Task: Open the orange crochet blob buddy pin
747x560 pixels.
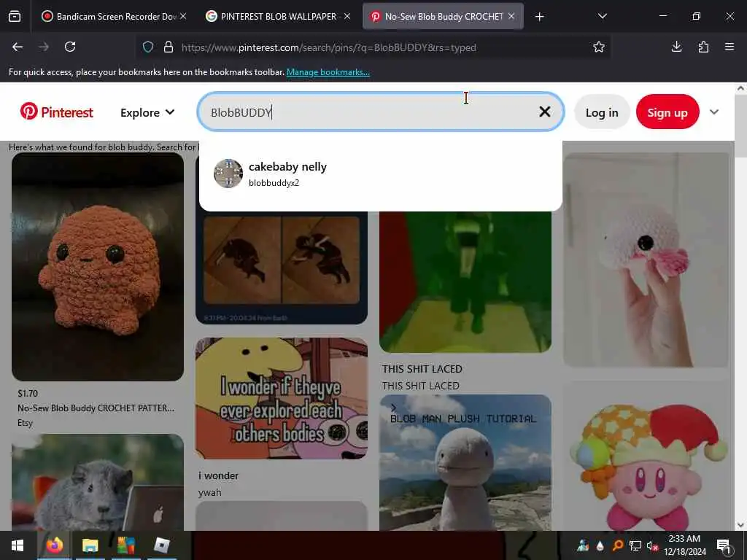Action: [x=98, y=267]
